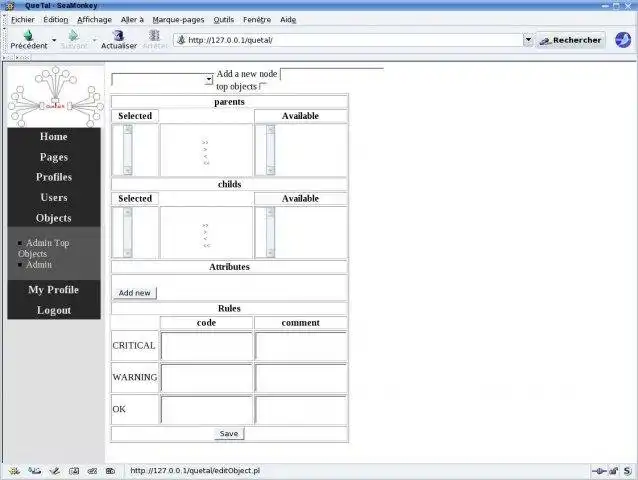Click the S icon at status bar end
This screenshot has width=638, height=480.
(627, 471)
